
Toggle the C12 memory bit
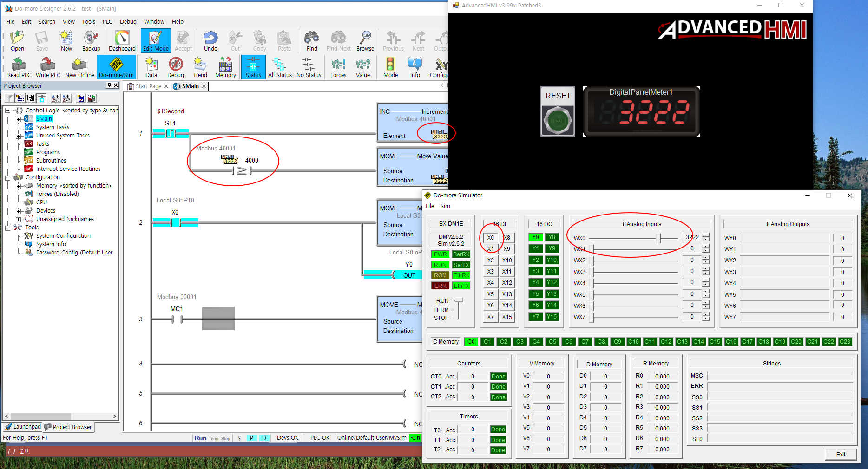coord(666,342)
